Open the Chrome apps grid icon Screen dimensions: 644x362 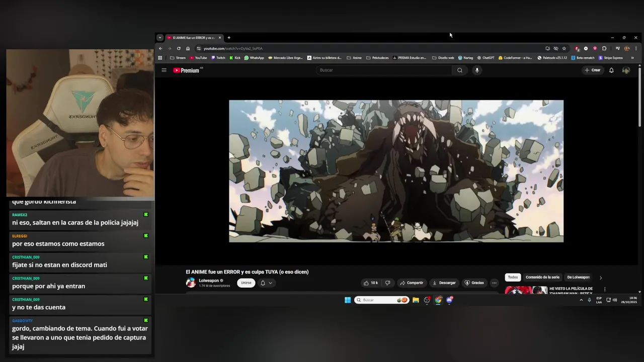pos(160,58)
